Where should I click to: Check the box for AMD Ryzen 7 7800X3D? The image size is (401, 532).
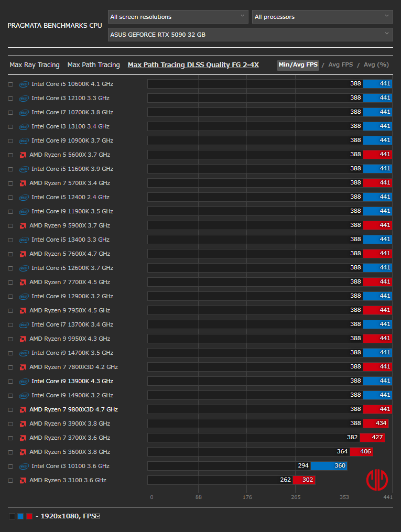pyautogui.click(x=10, y=367)
